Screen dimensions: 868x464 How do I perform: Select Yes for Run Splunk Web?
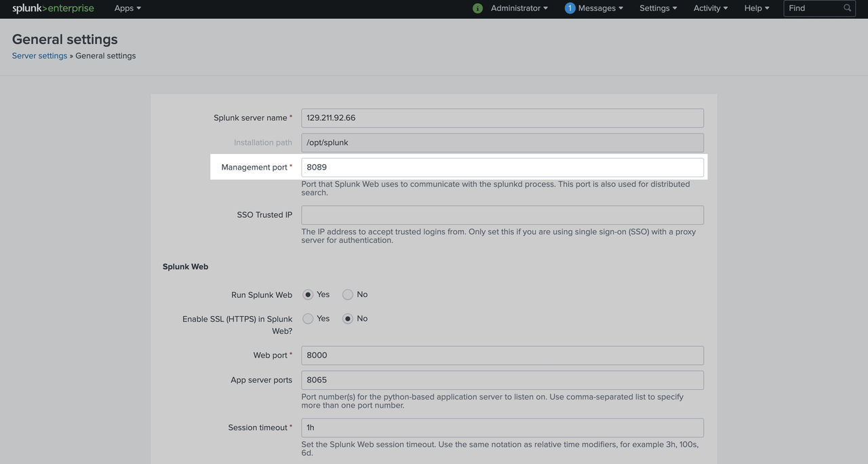point(308,294)
